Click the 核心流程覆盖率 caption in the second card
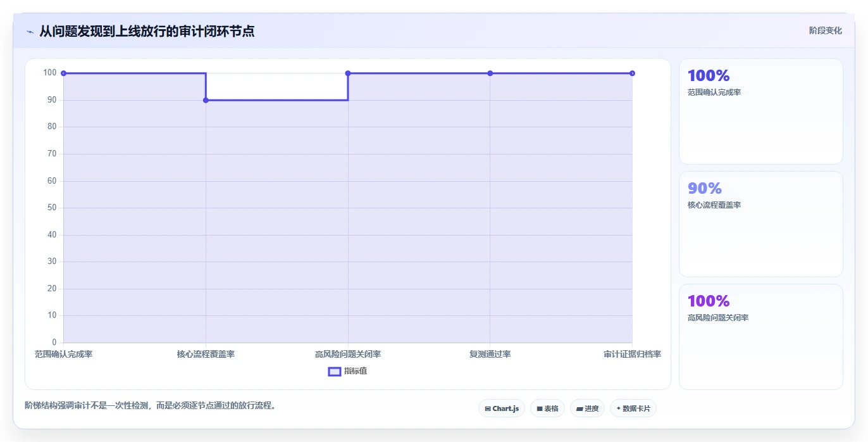Screen dimensions: 868x442 (x=714, y=205)
